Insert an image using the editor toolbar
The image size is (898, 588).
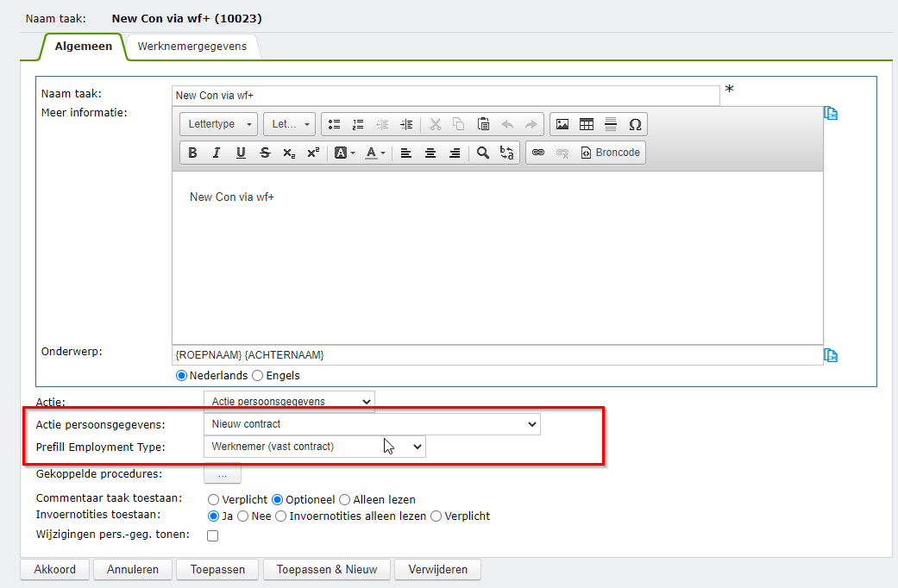(562, 123)
